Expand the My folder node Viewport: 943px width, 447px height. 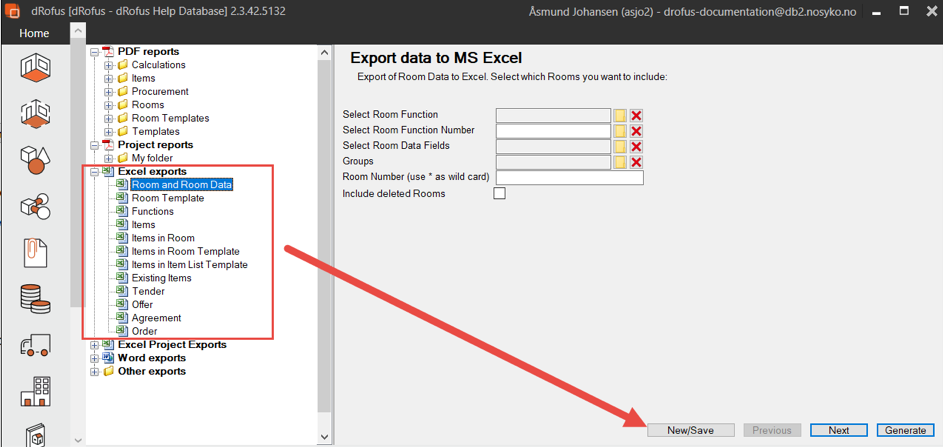(x=108, y=158)
